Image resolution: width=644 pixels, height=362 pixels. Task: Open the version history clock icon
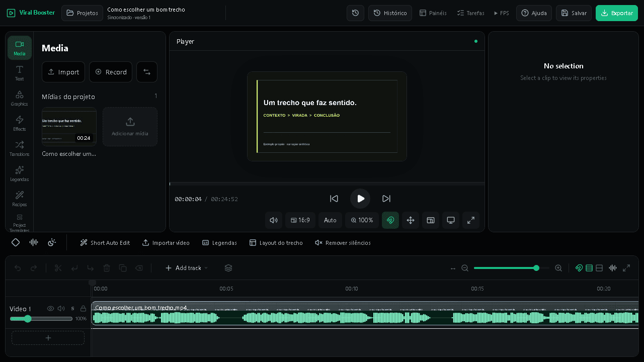(x=355, y=13)
